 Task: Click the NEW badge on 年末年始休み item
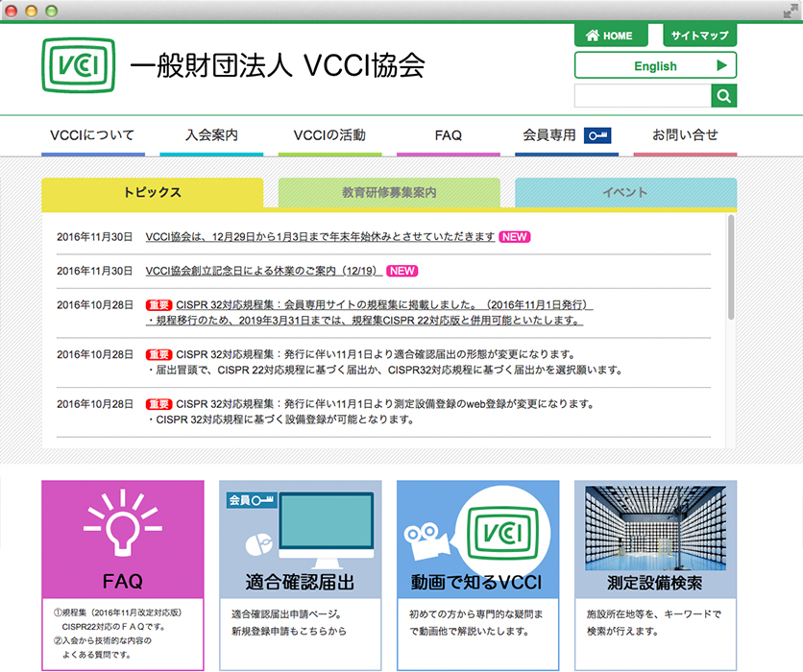(x=515, y=237)
